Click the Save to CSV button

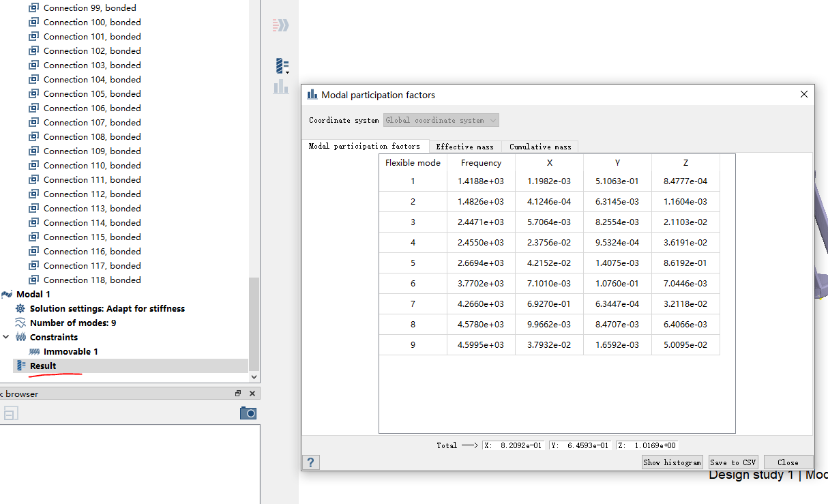tap(733, 462)
